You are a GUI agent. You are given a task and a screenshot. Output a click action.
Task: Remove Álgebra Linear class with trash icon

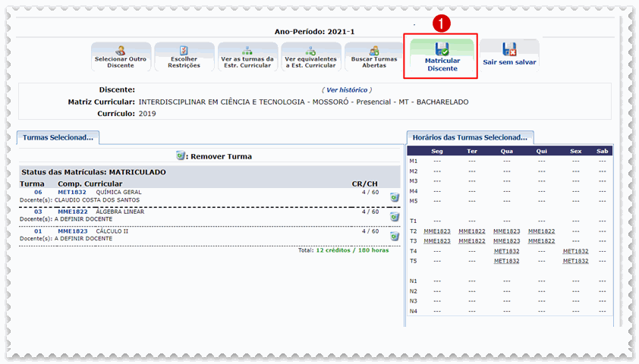click(395, 216)
